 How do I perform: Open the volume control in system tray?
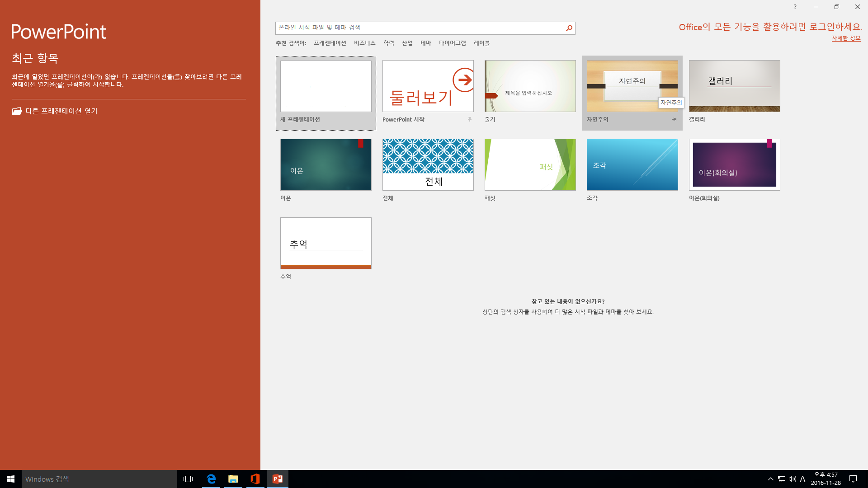coord(793,479)
